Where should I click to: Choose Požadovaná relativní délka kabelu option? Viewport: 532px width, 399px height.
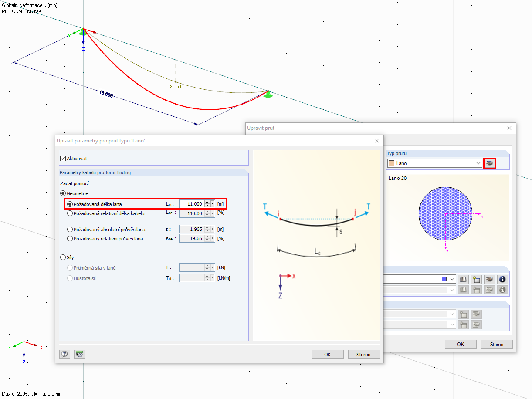tap(70, 213)
